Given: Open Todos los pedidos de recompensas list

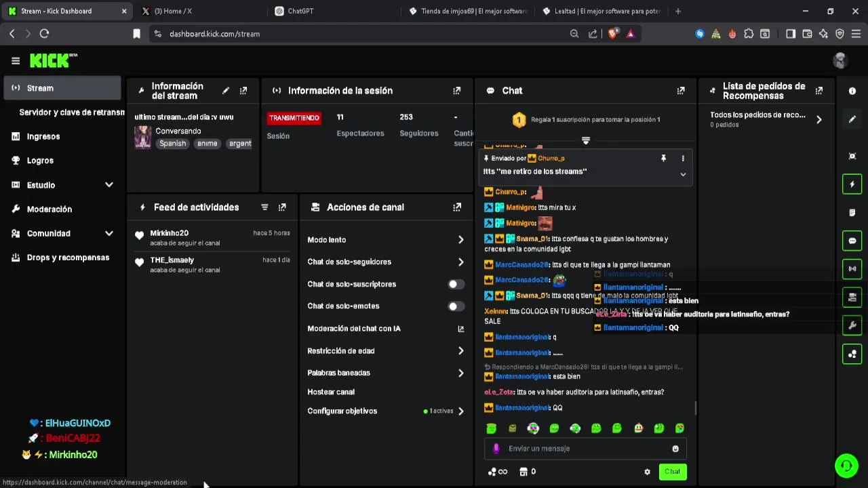Looking at the screenshot, I should click(x=766, y=120).
